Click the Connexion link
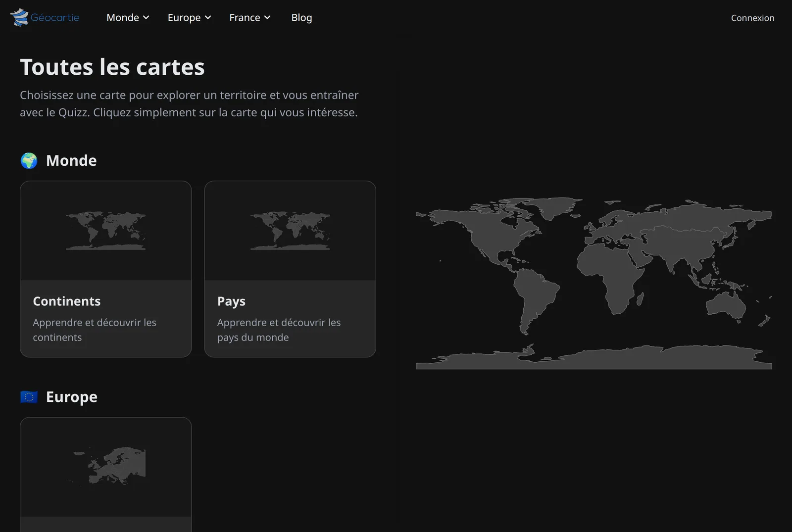Screen dimensions: 792x532 (x=752, y=18)
